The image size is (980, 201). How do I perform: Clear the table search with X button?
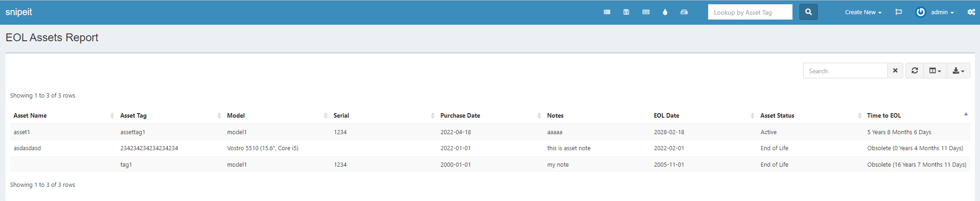click(x=895, y=71)
